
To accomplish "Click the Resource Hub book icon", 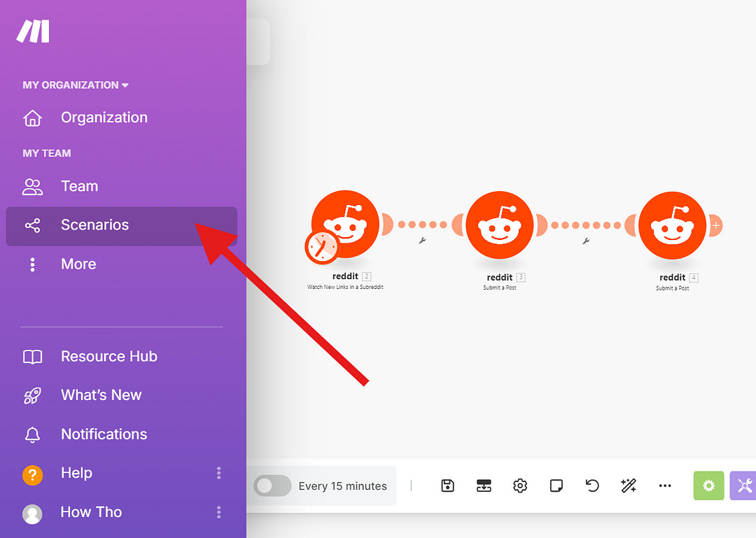I will pos(32,358).
